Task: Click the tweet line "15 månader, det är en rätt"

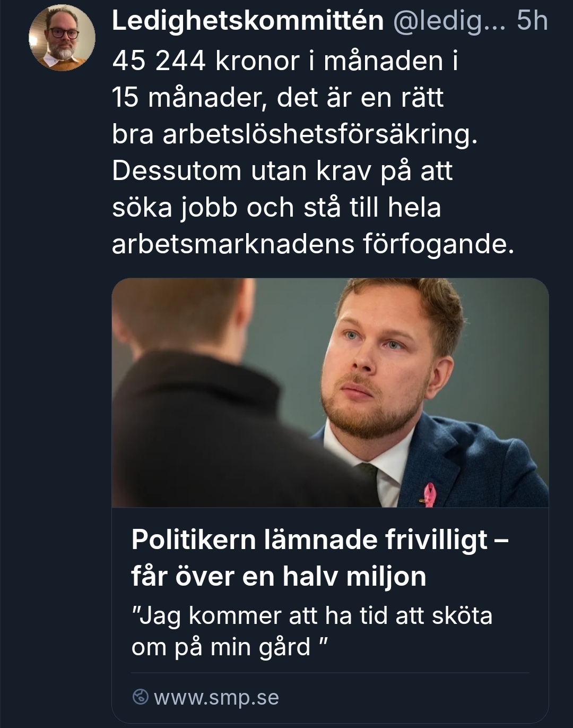Action: [x=277, y=98]
